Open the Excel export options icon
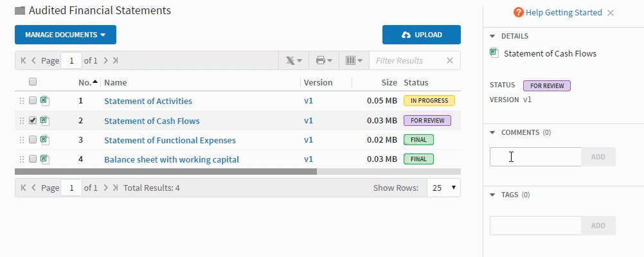This screenshot has width=644, height=257. point(293,60)
